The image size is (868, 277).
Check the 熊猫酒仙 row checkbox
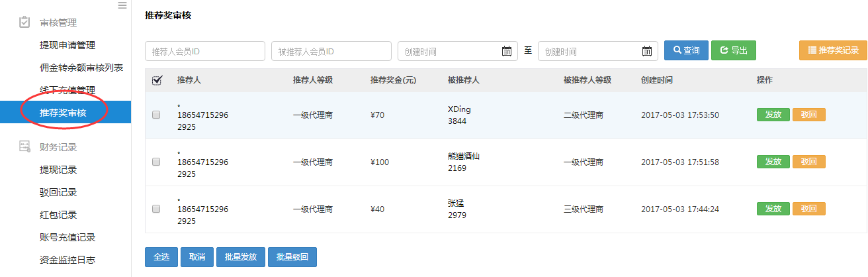point(156,162)
